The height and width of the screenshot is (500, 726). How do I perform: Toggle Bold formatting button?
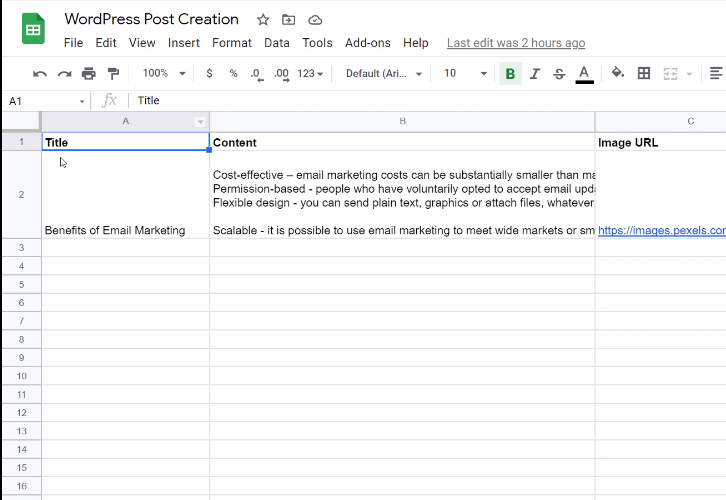[510, 74]
